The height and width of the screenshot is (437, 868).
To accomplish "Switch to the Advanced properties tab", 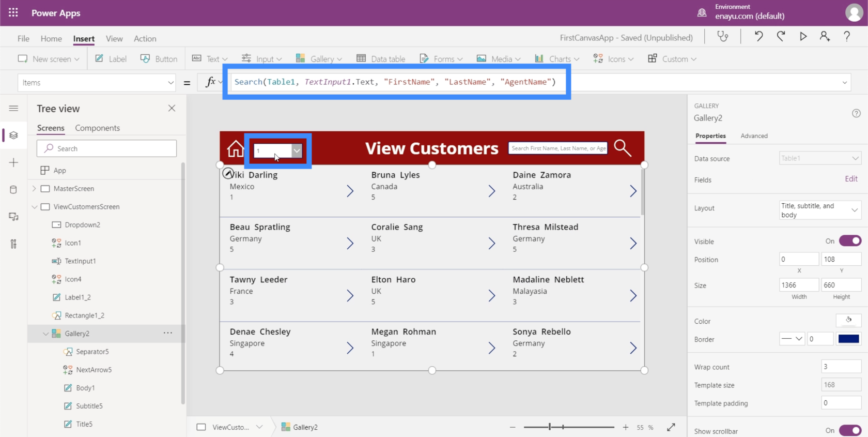I will pos(754,135).
